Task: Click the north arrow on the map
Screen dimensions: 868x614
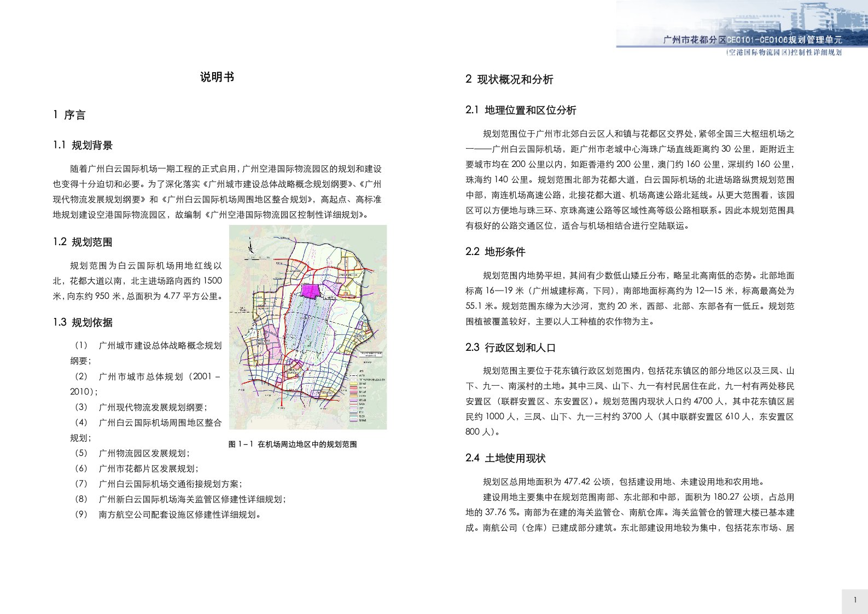Action: point(249,246)
